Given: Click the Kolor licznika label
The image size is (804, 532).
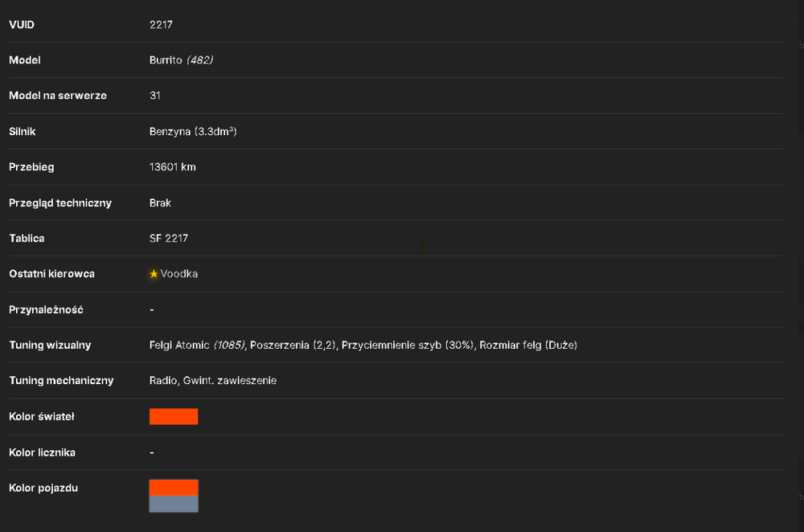Looking at the screenshot, I should [42, 452].
